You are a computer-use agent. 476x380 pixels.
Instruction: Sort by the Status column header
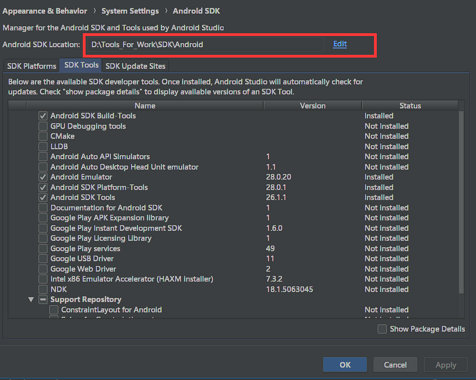tap(410, 105)
